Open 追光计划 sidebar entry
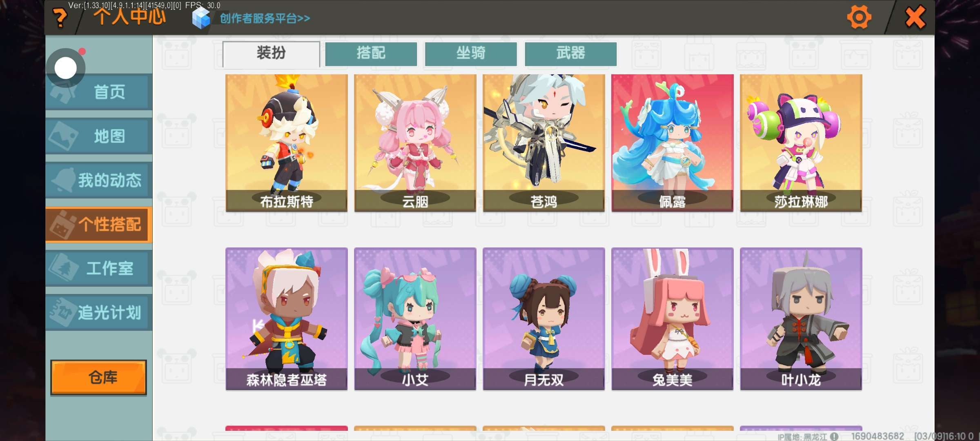980x441 pixels. [99, 312]
